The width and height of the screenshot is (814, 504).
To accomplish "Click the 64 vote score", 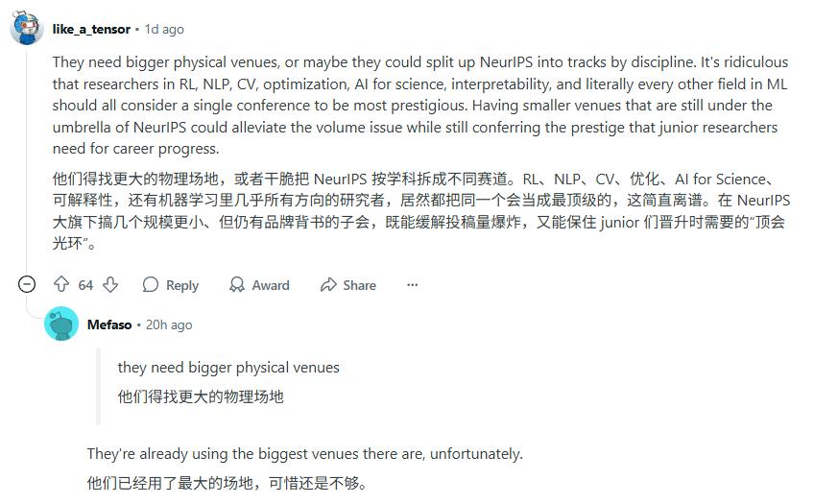I will point(85,285).
